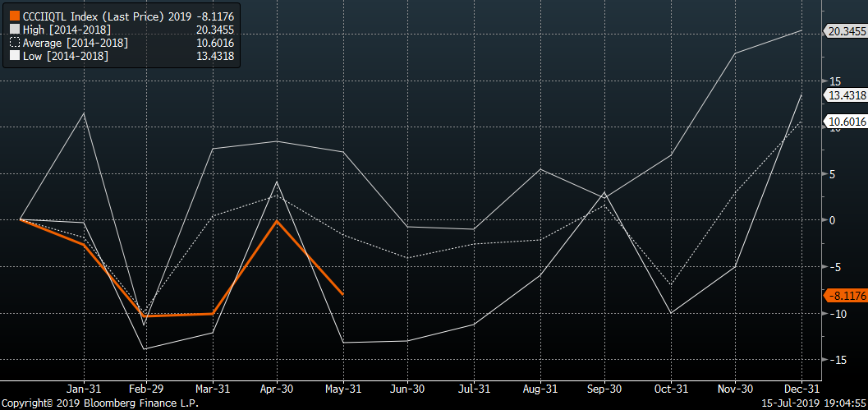Click the orange line peak at Apr-30
Screen dimensions: 868x410
(x=278, y=221)
